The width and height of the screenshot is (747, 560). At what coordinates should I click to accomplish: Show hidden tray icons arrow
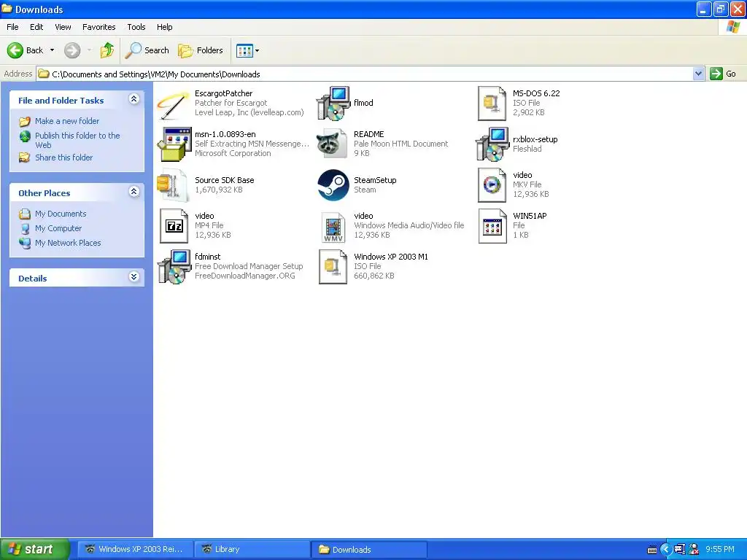click(665, 550)
